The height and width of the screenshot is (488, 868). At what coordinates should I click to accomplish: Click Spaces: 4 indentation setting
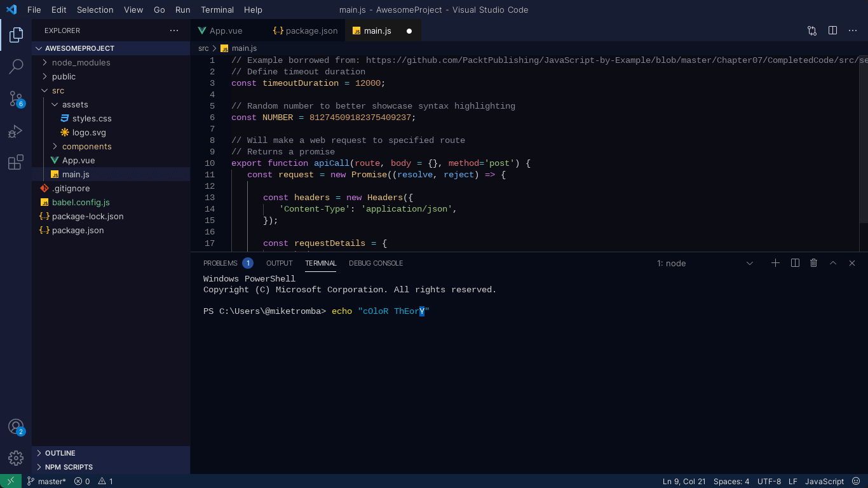(731, 481)
